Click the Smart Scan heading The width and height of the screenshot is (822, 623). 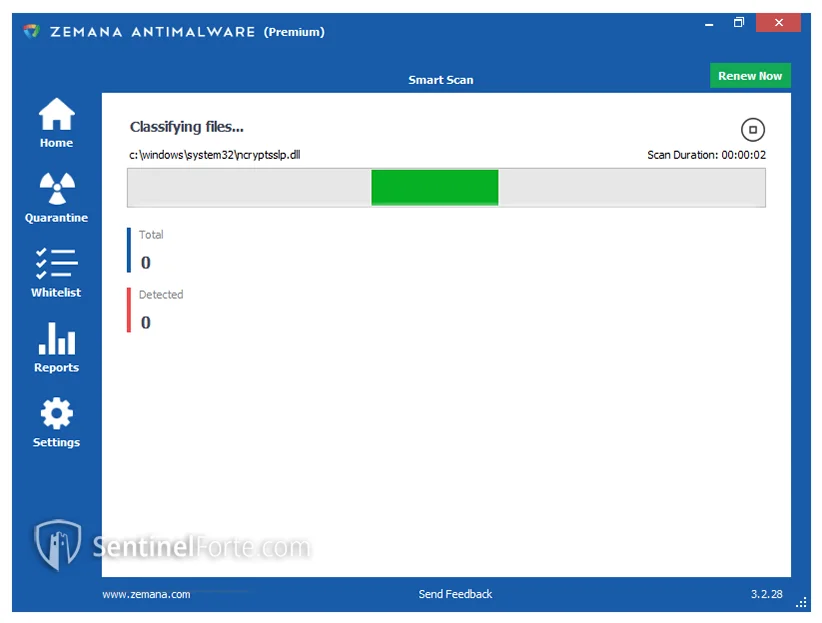click(440, 80)
